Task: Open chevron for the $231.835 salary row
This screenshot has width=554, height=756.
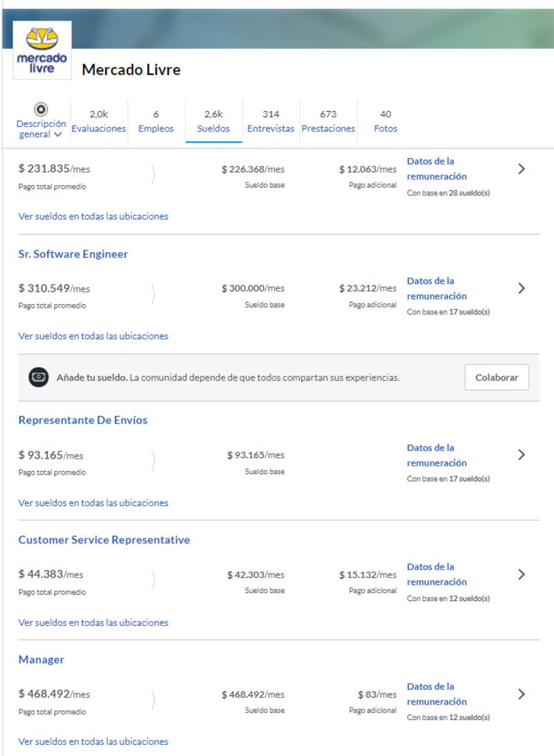Action: [521, 168]
